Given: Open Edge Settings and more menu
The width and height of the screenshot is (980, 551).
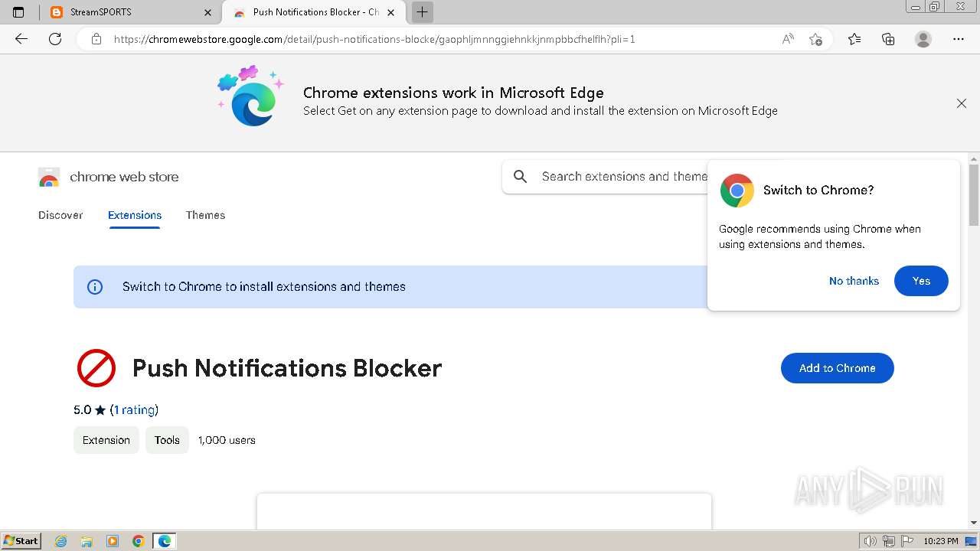Looking at the screenshot, I should (x=959, y=39).
